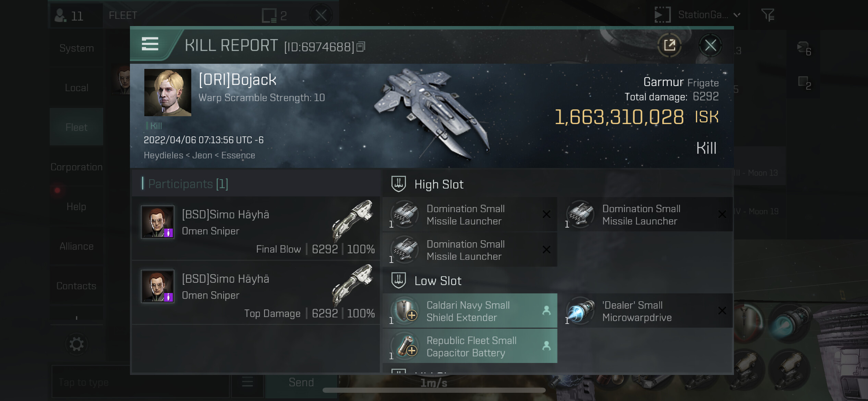Tap the chat message input field
This screenshot has height=401, width=868.
tap(140, 382)
